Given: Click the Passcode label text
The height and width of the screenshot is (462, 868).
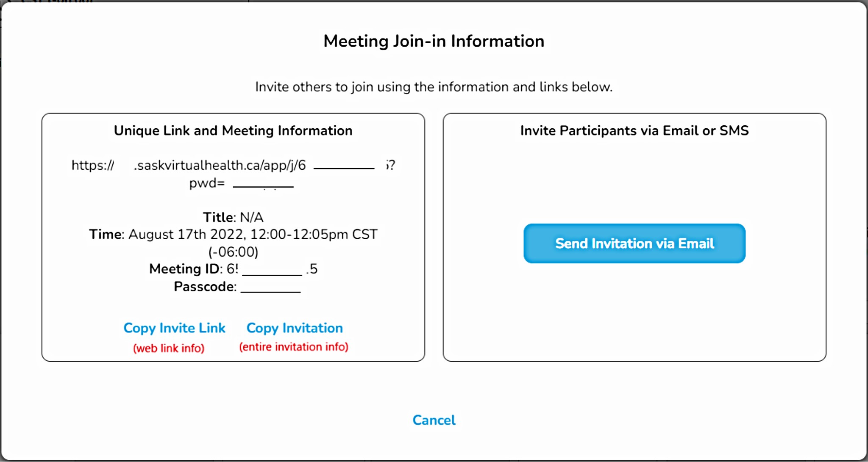Looking at the screenshot, I should point(204,287).
